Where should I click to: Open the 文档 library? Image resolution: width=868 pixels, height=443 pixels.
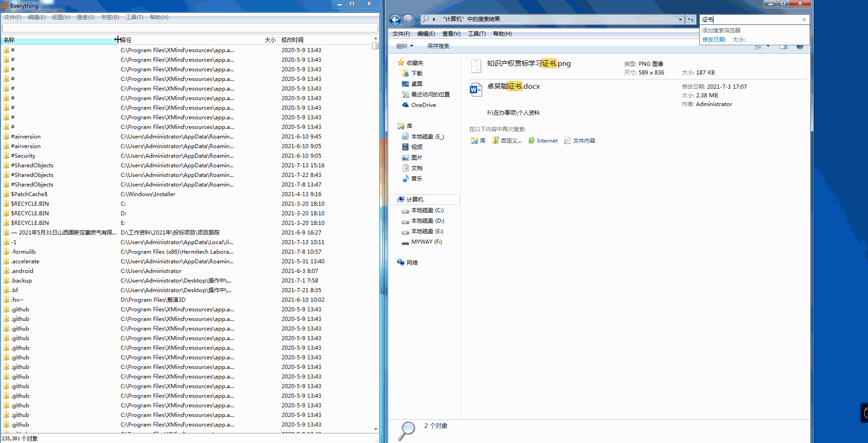point(412,168)
